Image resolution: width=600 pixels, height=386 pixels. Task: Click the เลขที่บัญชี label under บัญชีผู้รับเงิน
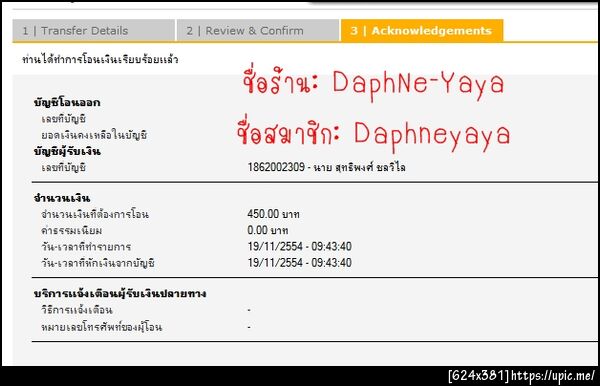coord(64,168)
